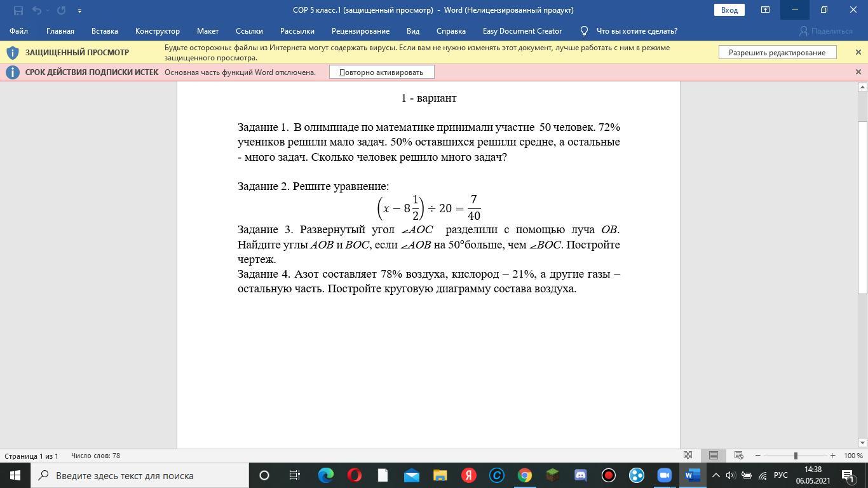
Task: Open Minecraft from taskbar
Action: (552, 475)
